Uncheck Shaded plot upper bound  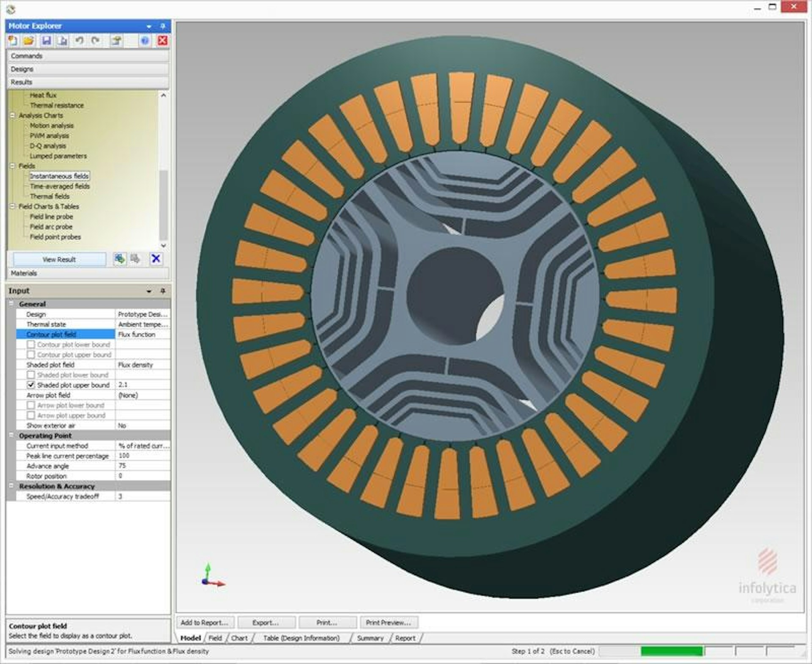[x=31, y=385]
